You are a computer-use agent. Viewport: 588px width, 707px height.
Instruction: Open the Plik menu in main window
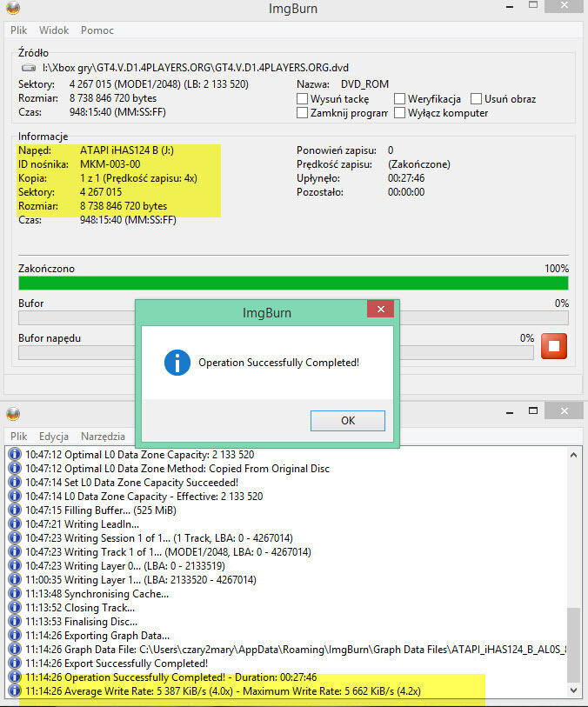click(x=19, y=30)
